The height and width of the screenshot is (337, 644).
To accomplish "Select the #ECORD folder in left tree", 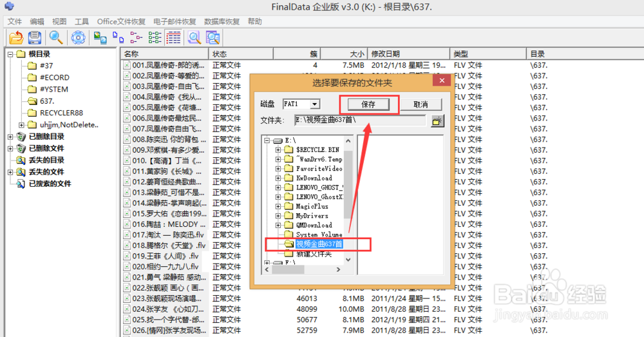I will point(55,77).
